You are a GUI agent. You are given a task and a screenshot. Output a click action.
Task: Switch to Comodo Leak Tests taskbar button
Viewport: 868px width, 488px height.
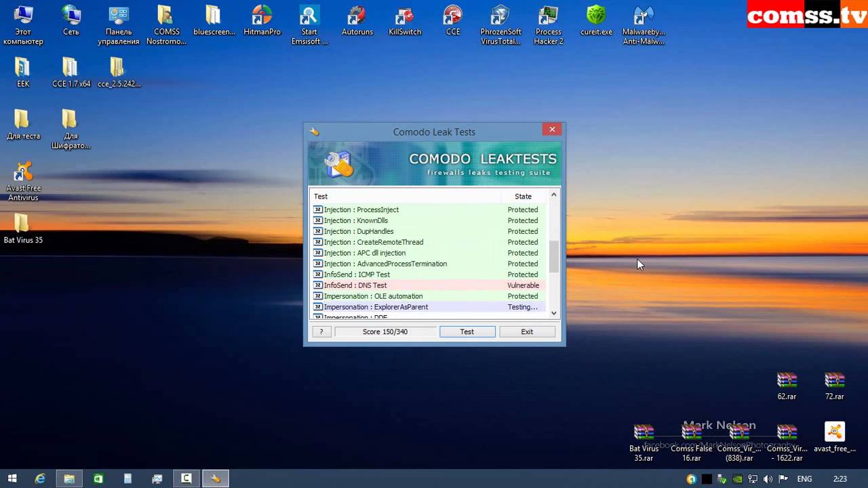click(215, 479)
